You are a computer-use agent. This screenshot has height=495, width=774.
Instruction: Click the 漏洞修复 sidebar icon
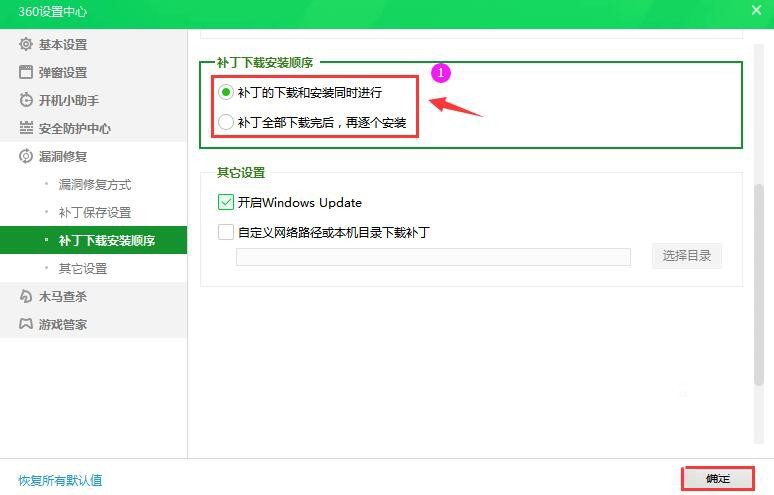(26, 156)
